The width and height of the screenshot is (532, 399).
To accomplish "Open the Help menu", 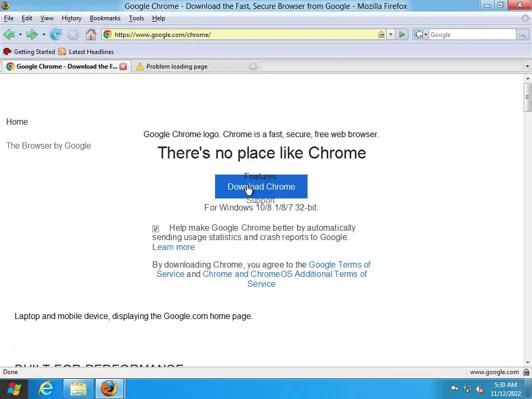I will [x=158, y=18].
